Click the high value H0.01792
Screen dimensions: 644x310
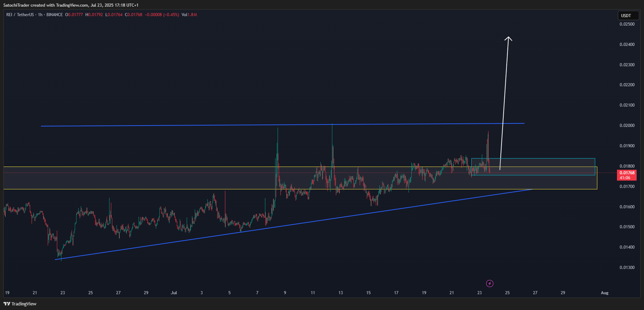[94, 15]
